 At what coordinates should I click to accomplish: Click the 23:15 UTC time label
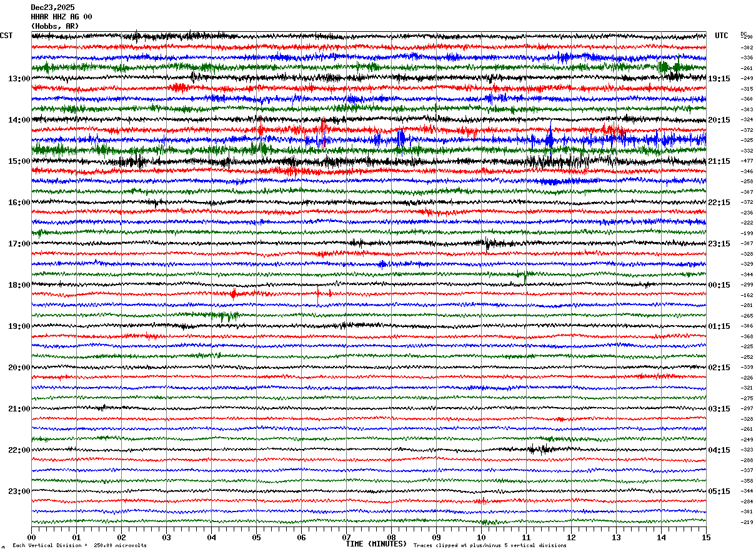click(x=719, y=244)
